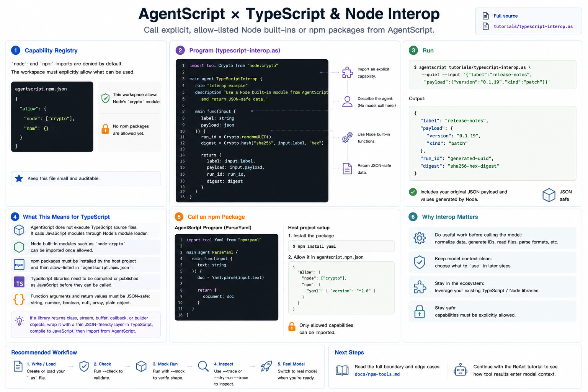Open tutorials/typescript-interop.as link
The height and width of the screenshot is (392, 588).
click(533, 26)
